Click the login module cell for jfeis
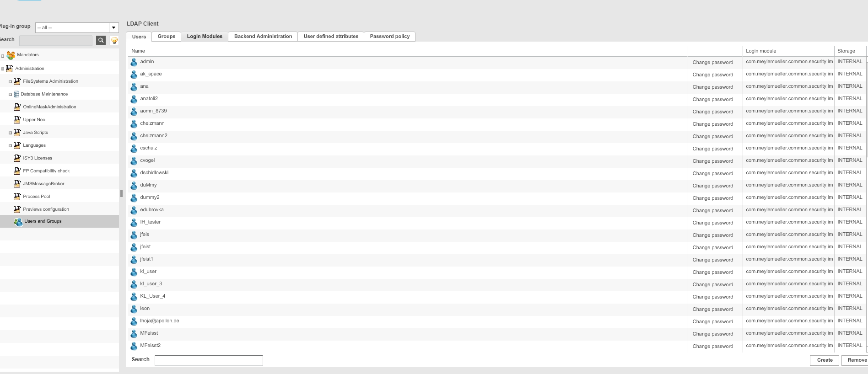The image size is (868, 374). pyautogui.click(x=789, y=235)
